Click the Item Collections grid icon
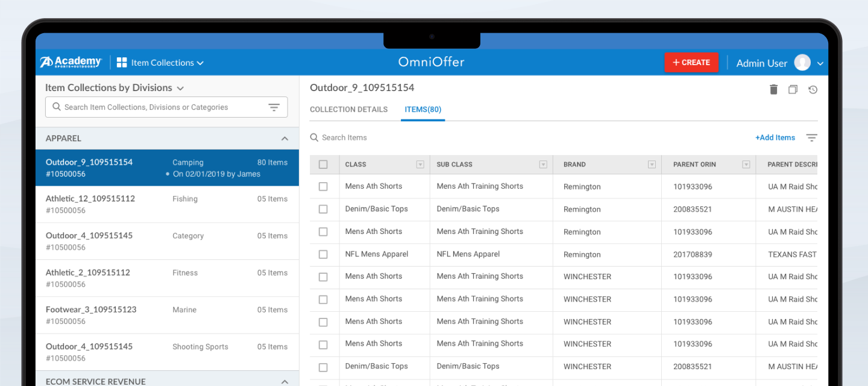Screen dimensions: 868x386 (122, 63)
